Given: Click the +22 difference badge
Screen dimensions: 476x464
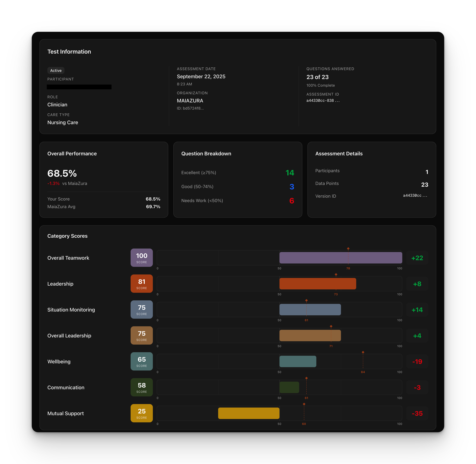Looking at the screenshot, I should (x=417, y=258).
